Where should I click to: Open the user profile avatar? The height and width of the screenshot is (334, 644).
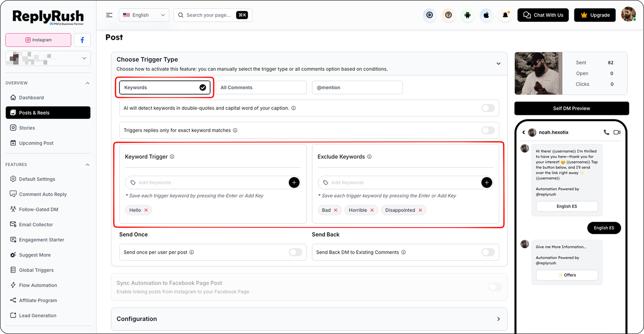click(x=629, y=15)
